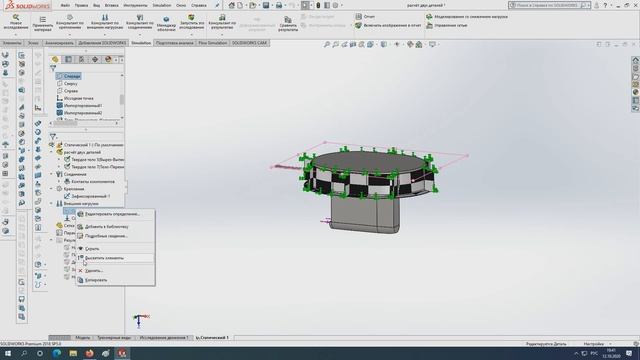Viewport: 640px width, 360px height.
Task: Select DimXpert crosshair tab icon
Action: click(x=95, y=60)
